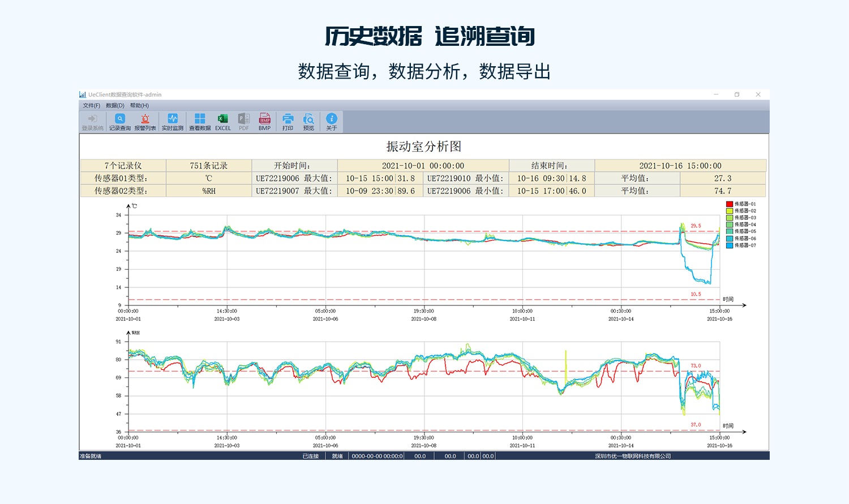Export data using the EXCEL icon
Screen dimensions: 849x504
(x=222, y=120)
